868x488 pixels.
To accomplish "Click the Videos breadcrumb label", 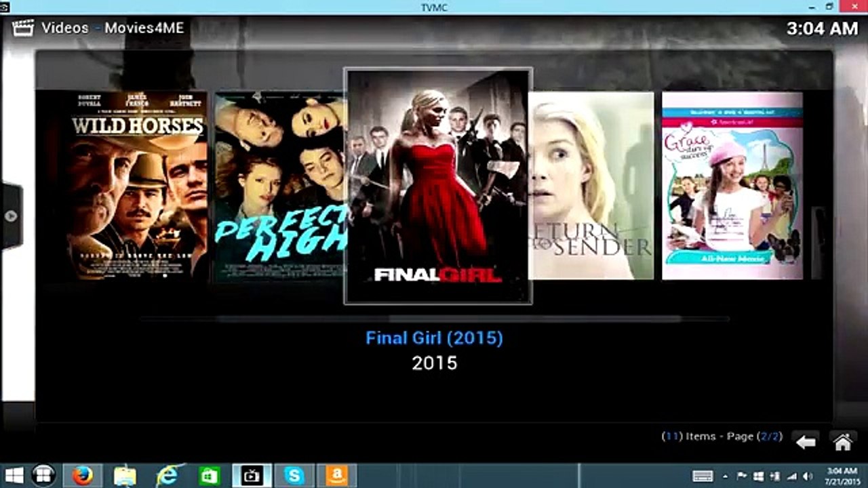I will (x=65, y=28).
